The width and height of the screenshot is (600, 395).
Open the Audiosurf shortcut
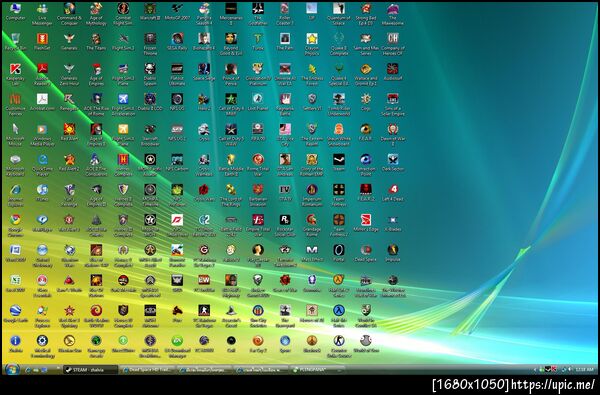(x=393, y=72)
